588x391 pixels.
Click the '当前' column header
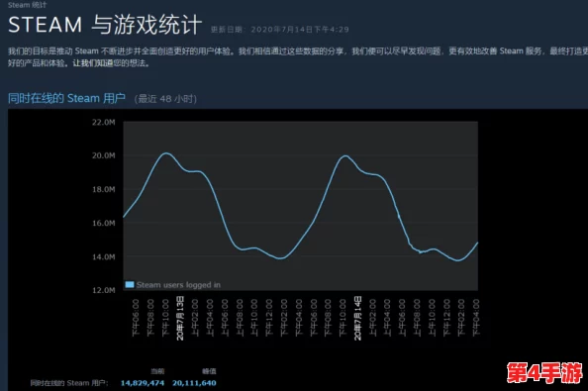coord(157,371)
